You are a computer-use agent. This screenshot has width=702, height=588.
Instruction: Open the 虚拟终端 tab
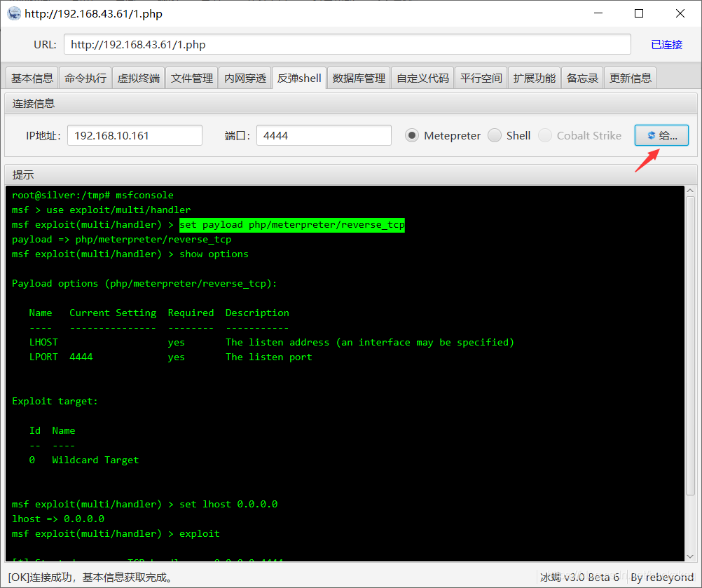pos(138,78)
